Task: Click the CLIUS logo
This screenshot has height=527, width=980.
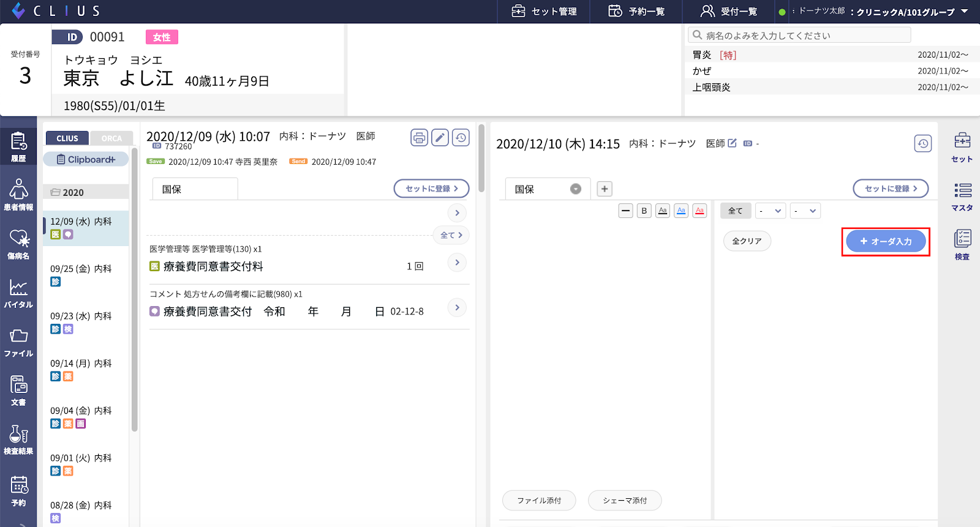Action: tap(56, 11)
